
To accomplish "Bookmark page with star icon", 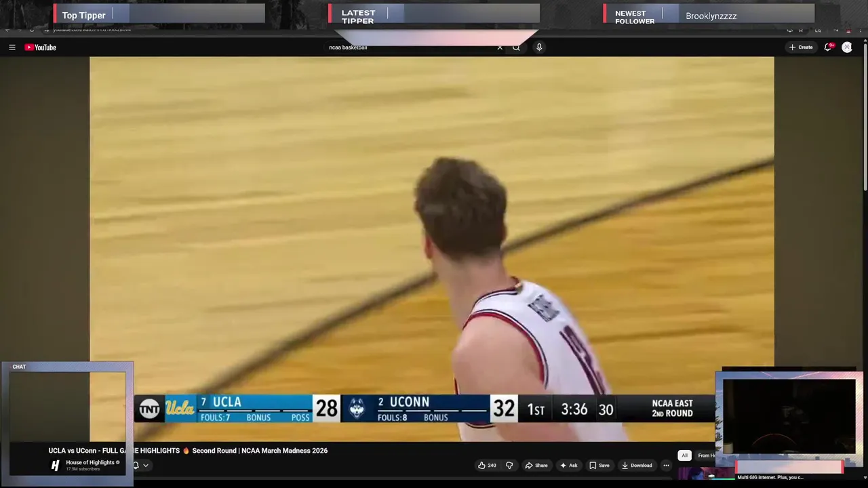I will click(801, 30).
